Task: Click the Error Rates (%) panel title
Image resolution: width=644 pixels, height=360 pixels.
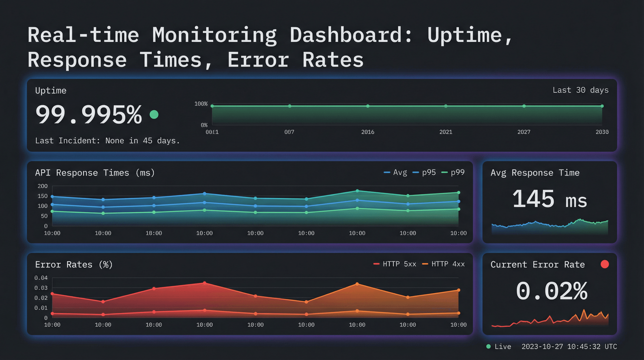Action: click(x=74, y=265)
